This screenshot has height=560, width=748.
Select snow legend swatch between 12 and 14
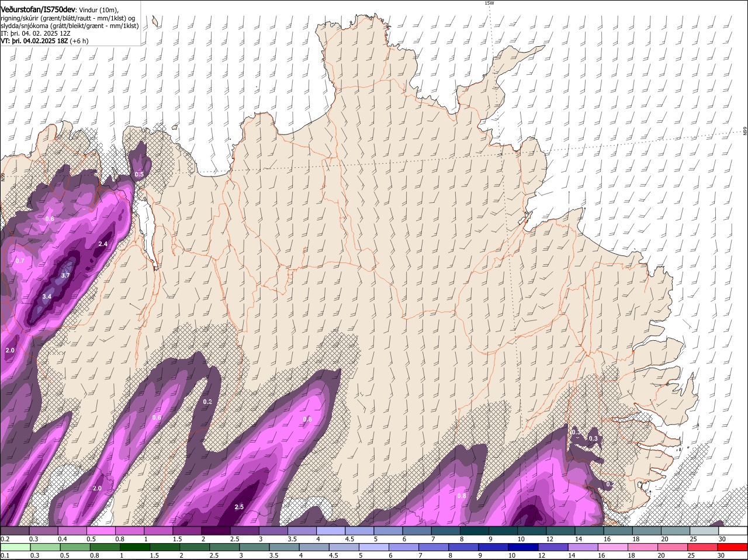coord(560,531)
